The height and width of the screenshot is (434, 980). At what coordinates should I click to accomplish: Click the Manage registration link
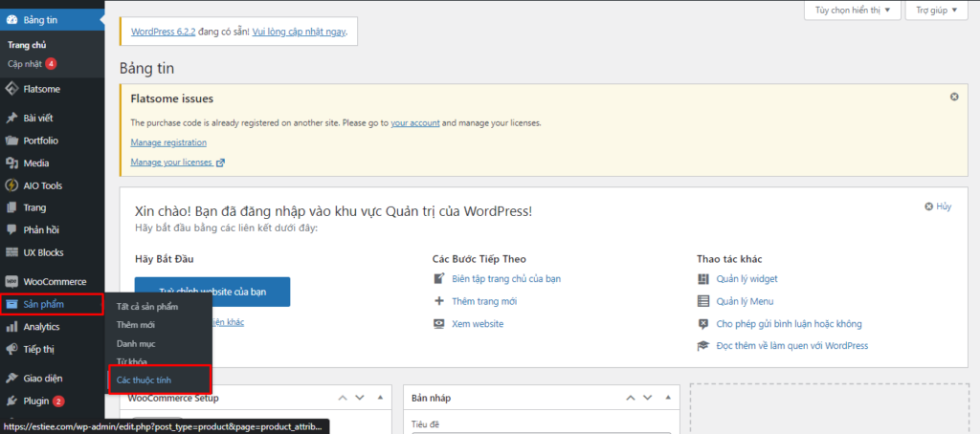(168, 142)
